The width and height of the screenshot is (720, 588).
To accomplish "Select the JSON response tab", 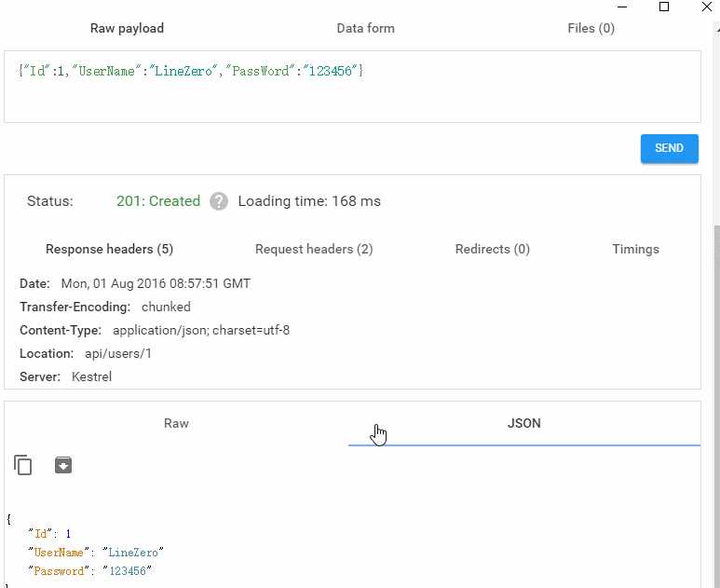I will (x=523, y=423).
